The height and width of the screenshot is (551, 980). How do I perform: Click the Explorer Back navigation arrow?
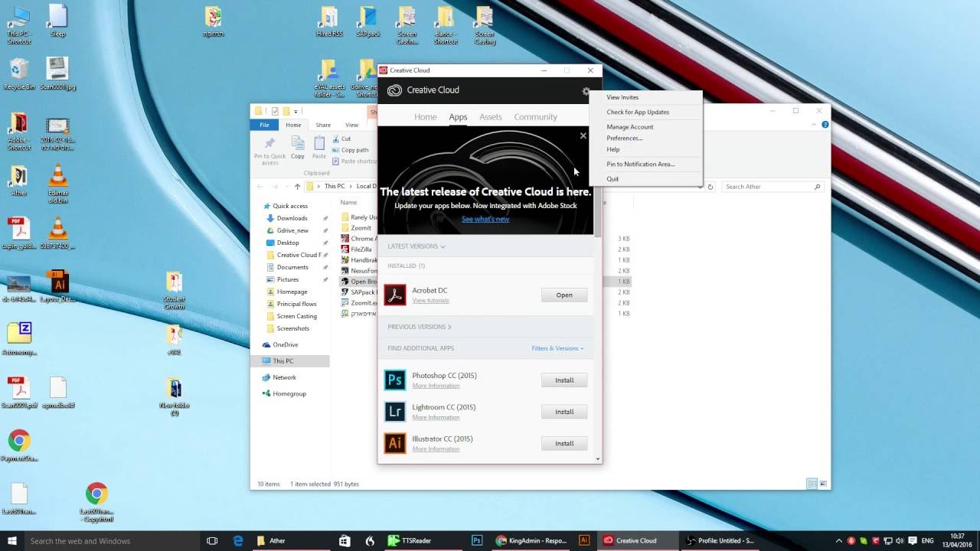(260, 187)
